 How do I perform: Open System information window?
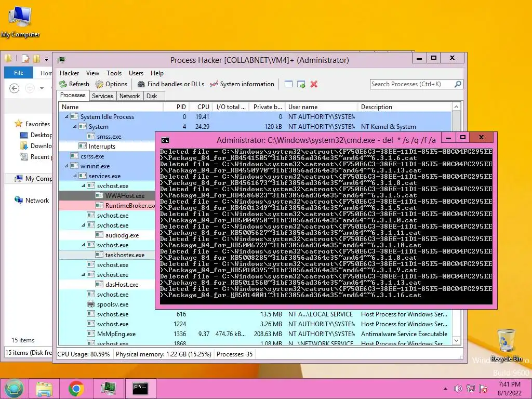pyautogui.click(x=242, y=84)
